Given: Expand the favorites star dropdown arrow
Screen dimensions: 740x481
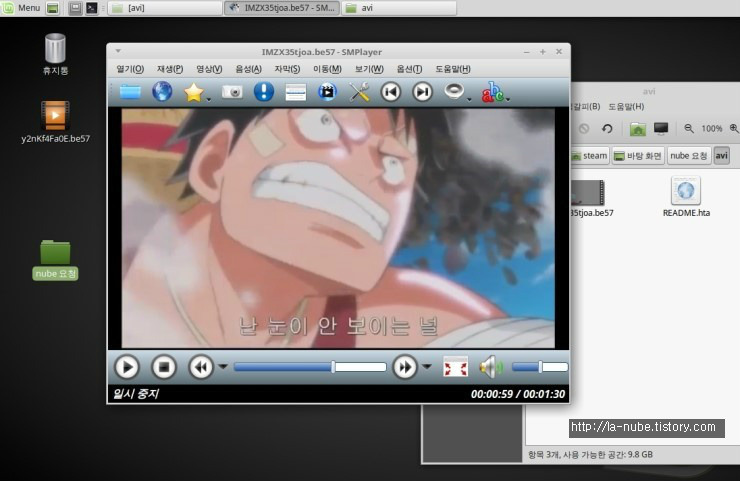Looking at the screenshot, I should coord(208,99).
